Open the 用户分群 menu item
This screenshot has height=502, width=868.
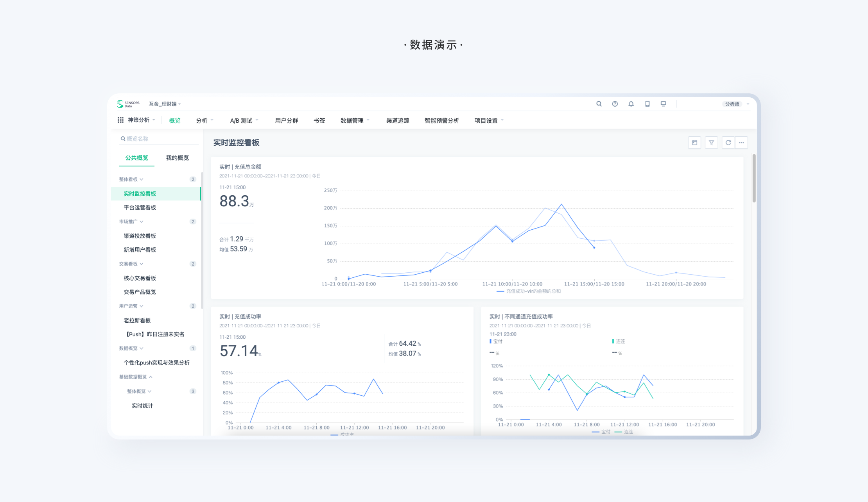tap(286, 120)
